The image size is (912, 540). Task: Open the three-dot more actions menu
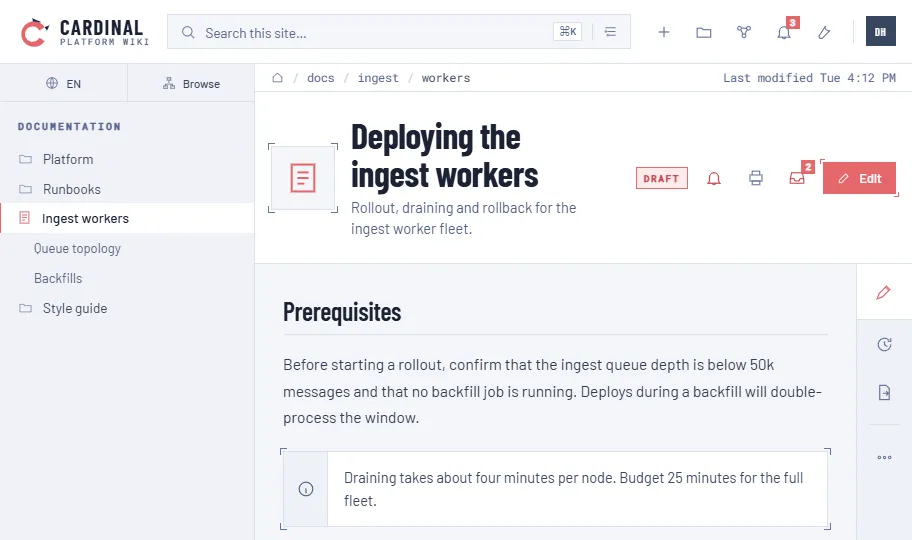(x=884, y=457)
